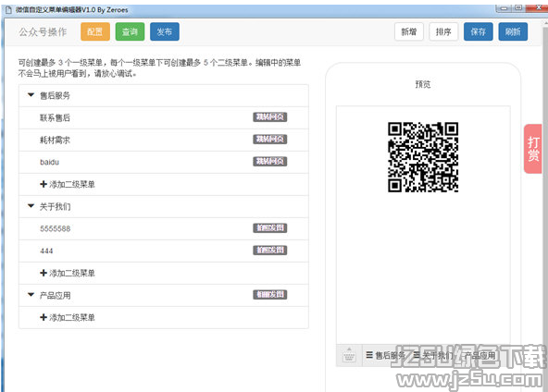Click the type badge on 产品应用 row

point(269,295)
